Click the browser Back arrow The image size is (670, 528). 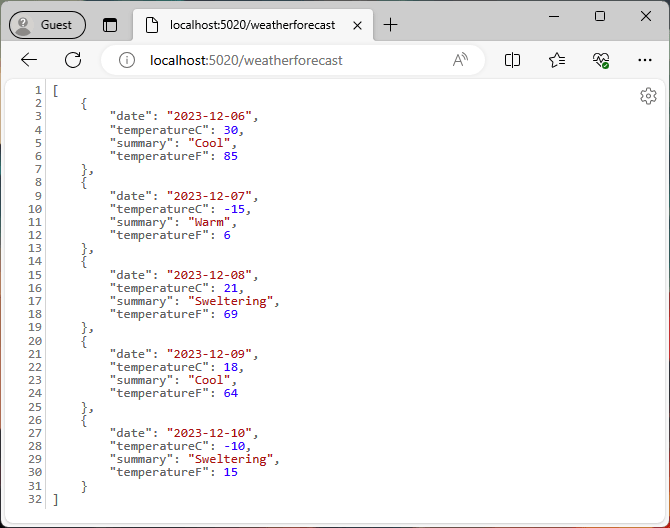(29, 60)
